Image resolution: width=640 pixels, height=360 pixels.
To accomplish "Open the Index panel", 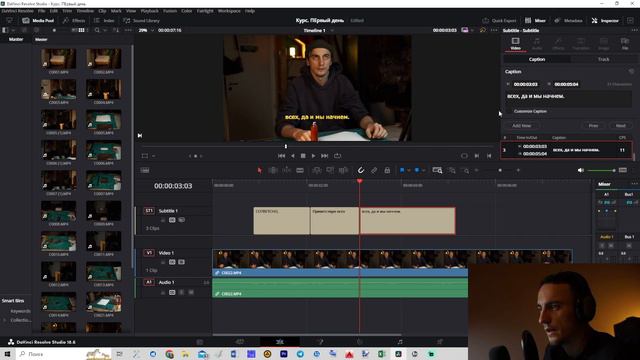I will pos(104,20).
